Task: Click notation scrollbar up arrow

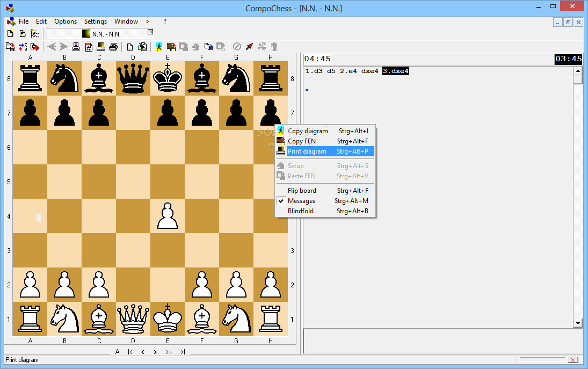Action: click(578, 71)
